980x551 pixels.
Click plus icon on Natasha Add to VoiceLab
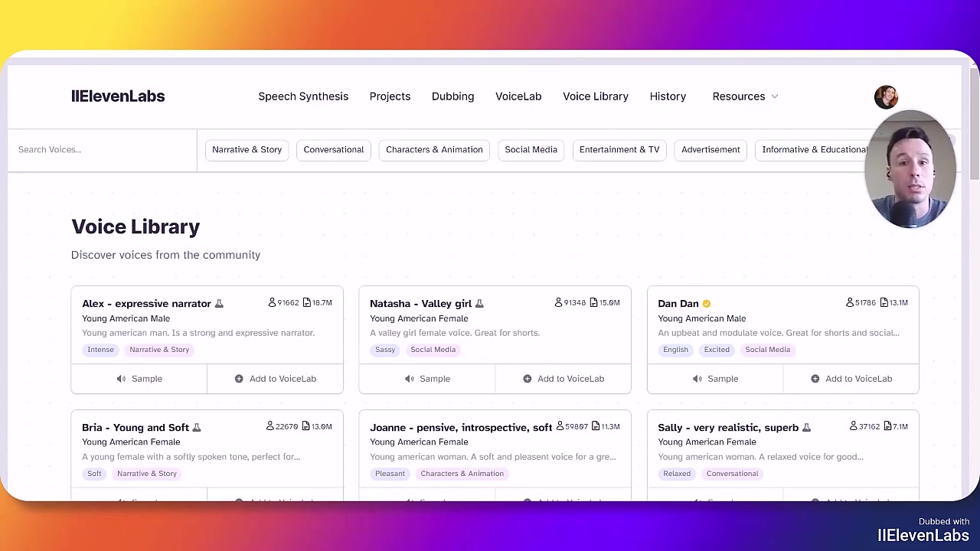pyautogui.click(x=527, y=379)
